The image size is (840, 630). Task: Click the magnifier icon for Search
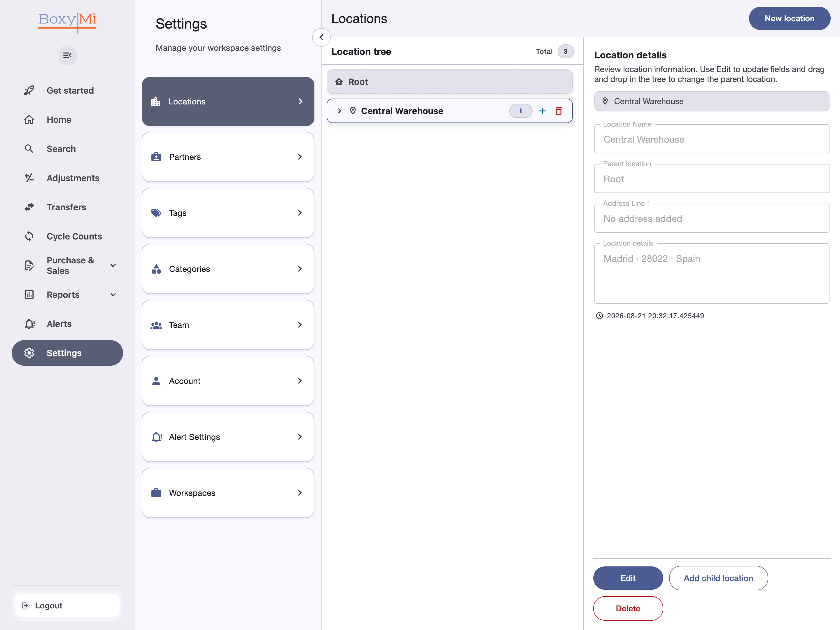[29, 148]
